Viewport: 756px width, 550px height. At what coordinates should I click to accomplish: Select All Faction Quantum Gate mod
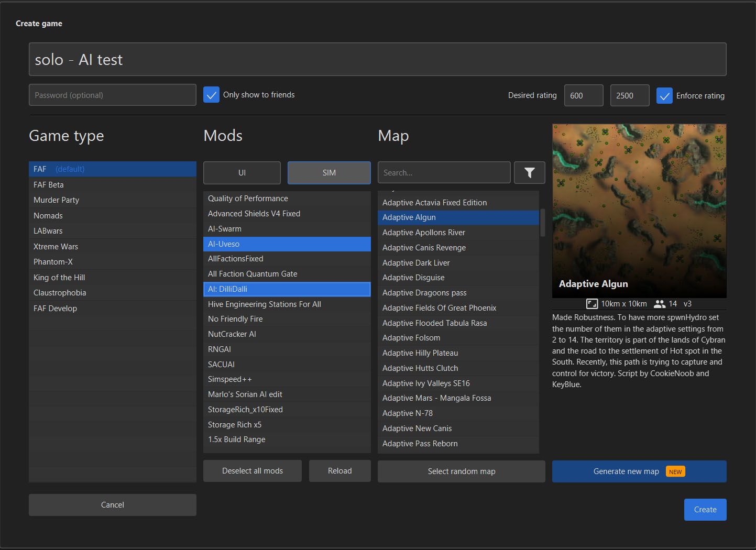(x=287, y=273)
